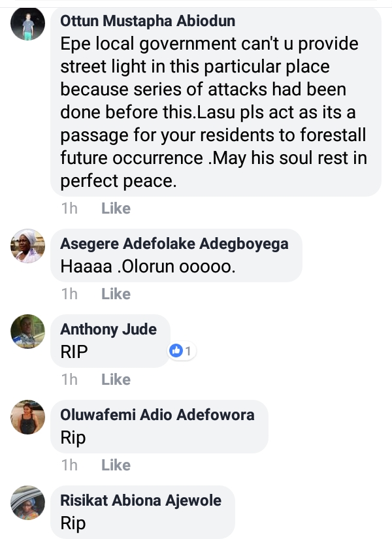View the like reaction on Anthony Jude's comment
Image resolution: width=392 pixels, height=539 pixels.
click(x=182, y=351)
